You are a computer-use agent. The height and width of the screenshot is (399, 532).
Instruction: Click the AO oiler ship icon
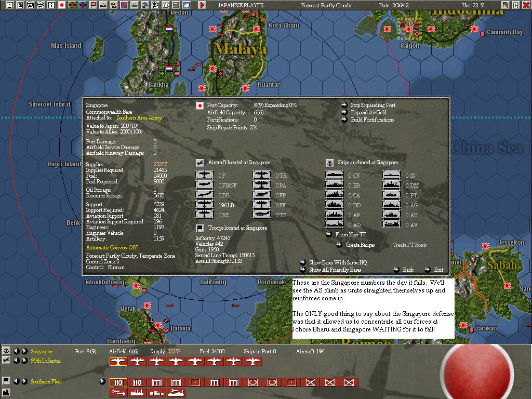[335, 224]
